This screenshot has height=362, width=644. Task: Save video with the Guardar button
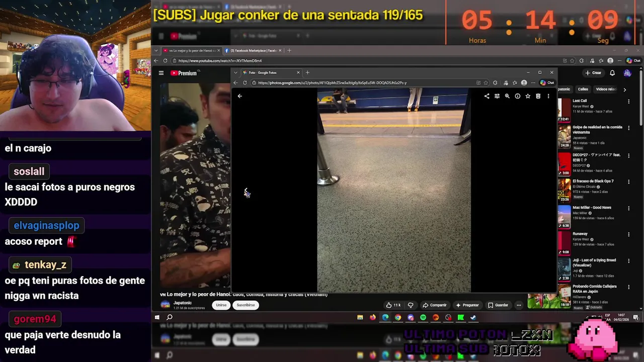point(498,305)
